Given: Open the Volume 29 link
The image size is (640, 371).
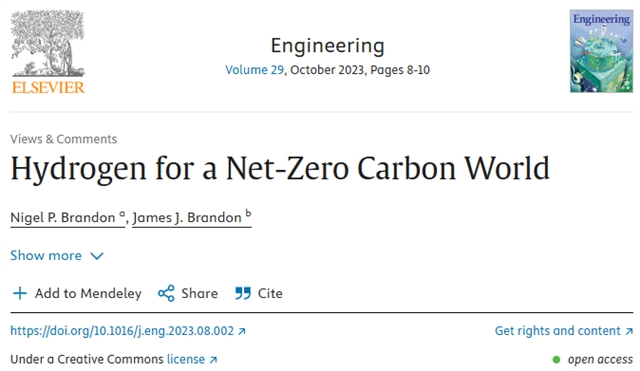Looking at the screenshot, I should tap(255, 70).
